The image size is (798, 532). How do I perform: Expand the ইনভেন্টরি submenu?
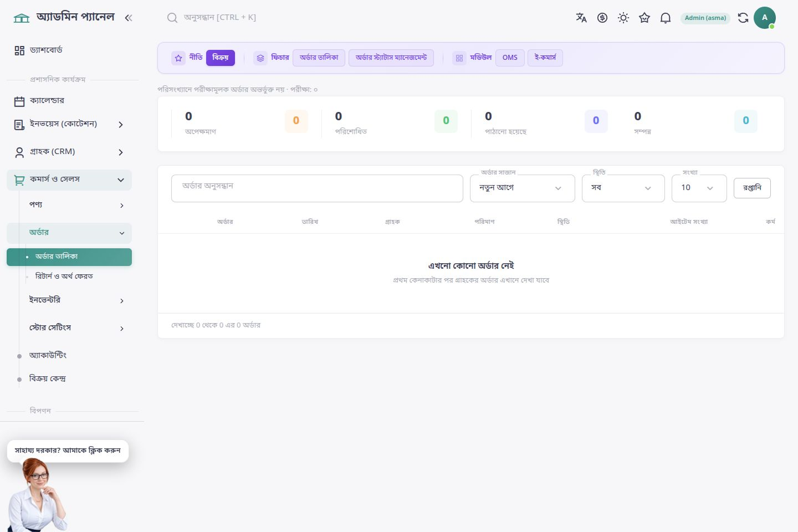tap(69, 300)
